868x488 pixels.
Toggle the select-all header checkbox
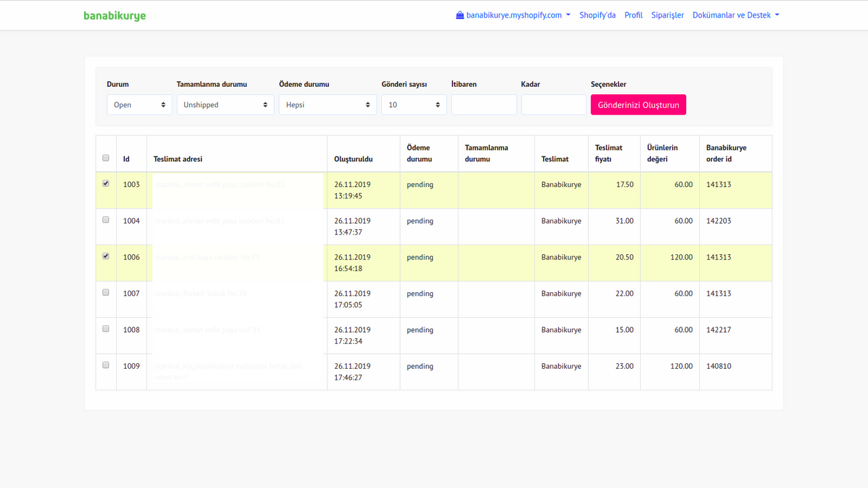click(106, 158)
